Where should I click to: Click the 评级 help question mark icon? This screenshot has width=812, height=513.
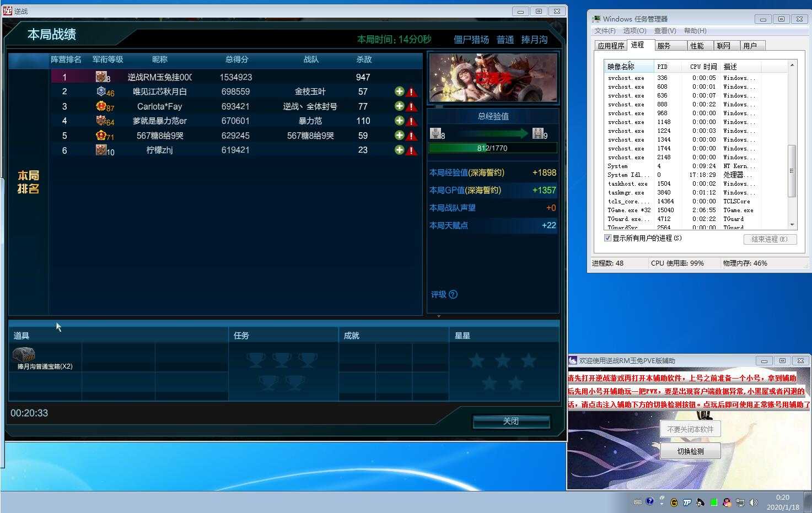pos(453,294)
